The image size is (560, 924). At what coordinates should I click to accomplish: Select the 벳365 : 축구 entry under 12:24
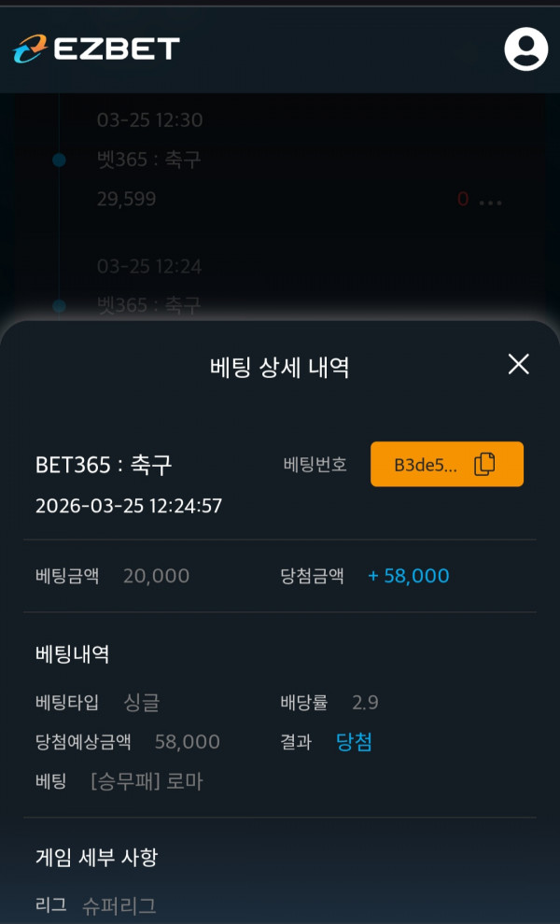pos(148,305)
